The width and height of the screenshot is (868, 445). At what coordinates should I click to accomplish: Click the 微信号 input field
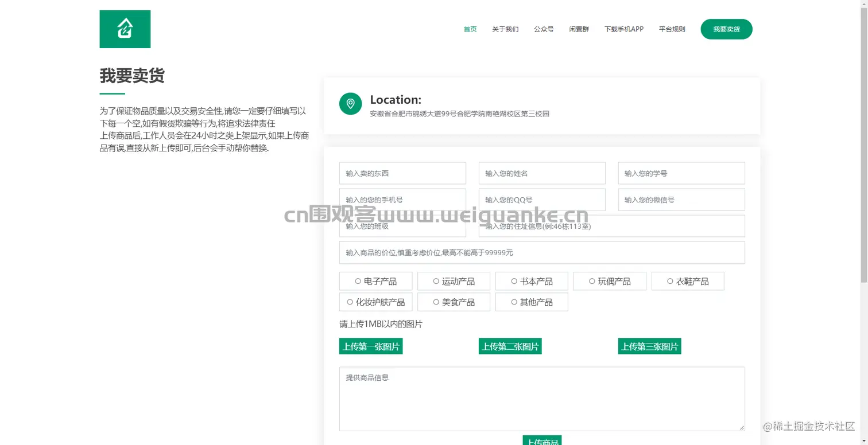tap(681, 200)
